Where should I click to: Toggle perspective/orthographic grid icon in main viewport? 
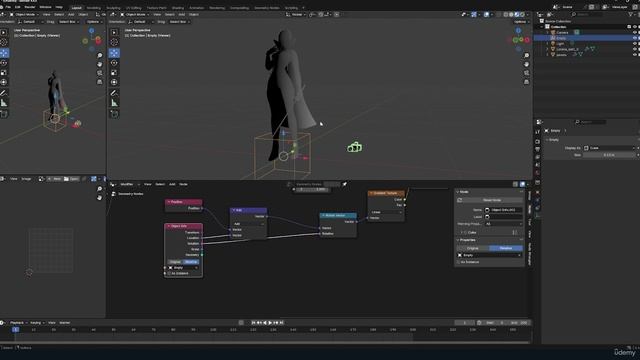point(527,82)
